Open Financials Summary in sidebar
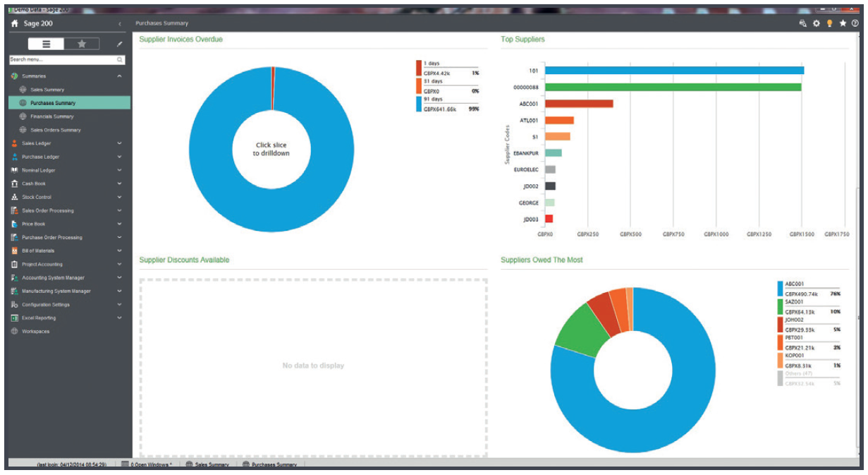Screen dimensions: 868x475 pyautogui.click(x=51, y=116)
